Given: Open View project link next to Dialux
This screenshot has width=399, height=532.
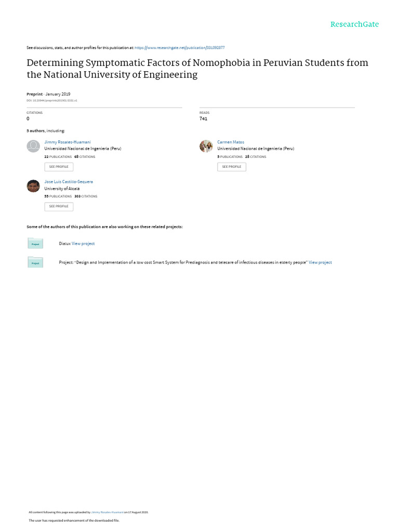Looking at the screenshot, I should pos(83,244).
